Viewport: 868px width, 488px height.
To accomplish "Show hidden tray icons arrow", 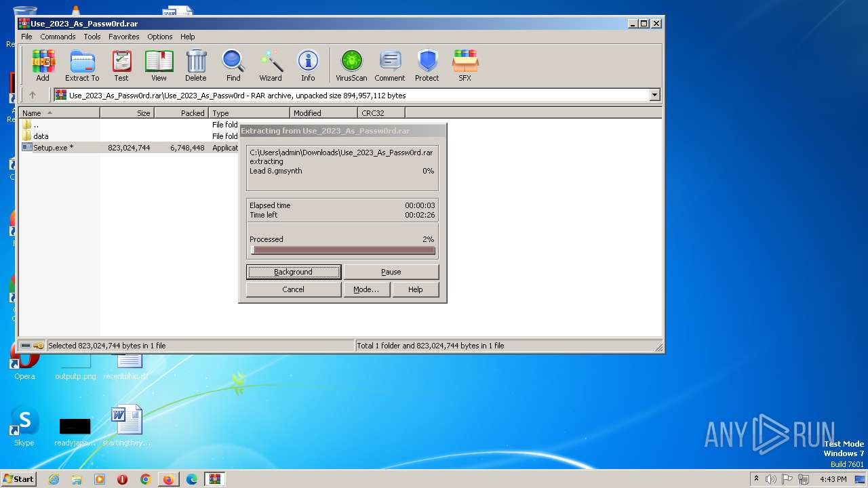I will click(x=756, y=479).
